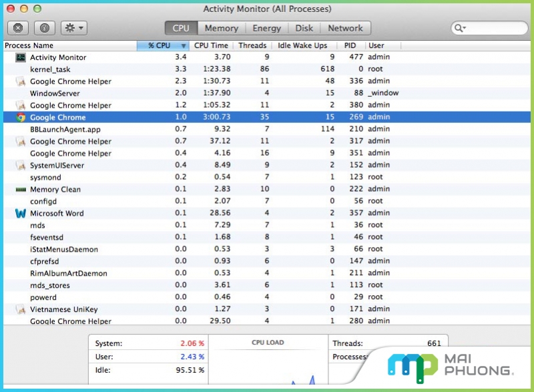Select the mds_stores process
The width and height of the screenshot is (534, 392).
point(267,285)
